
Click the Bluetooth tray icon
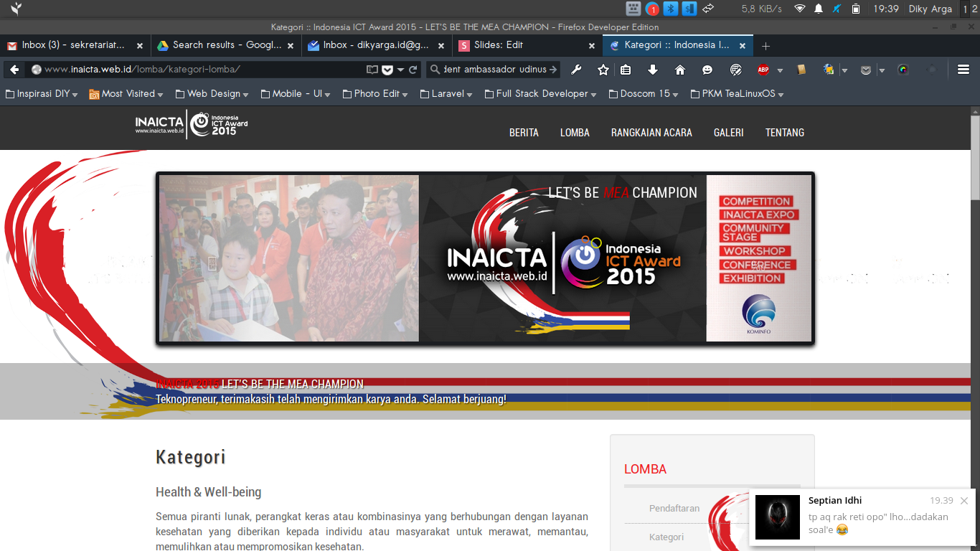click(x=671, y=9)
